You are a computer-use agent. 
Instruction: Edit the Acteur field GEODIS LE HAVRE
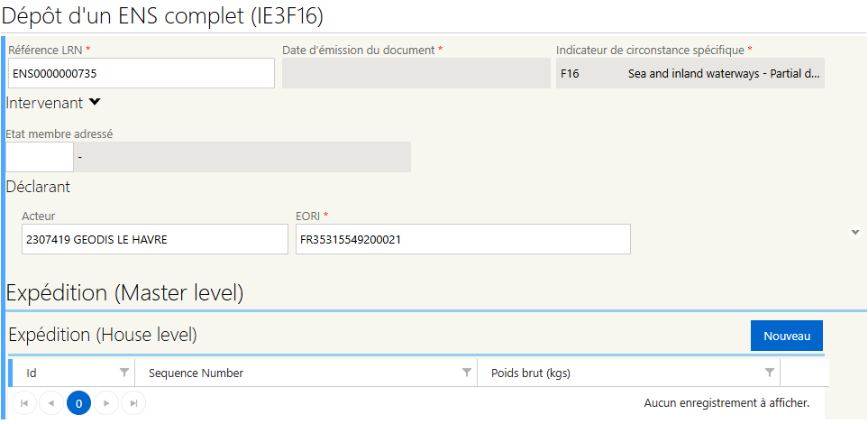tap(155, 239)
